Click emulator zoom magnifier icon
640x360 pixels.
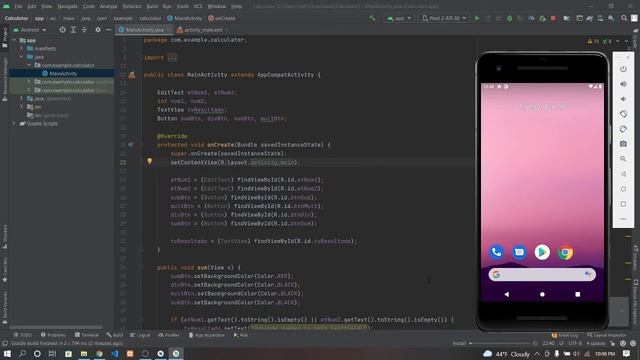click(x=623, y=159)
